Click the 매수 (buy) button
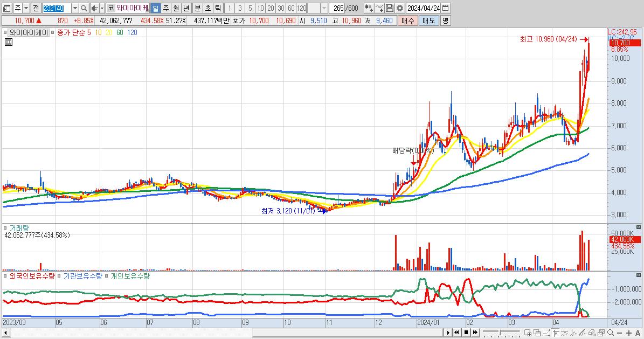Viewport: 644px width, 339px height. coord(407,20)
